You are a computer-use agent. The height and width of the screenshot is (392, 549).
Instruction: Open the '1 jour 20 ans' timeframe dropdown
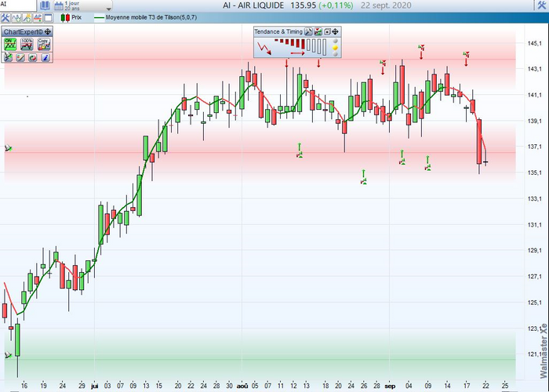[x=83, y=5]
